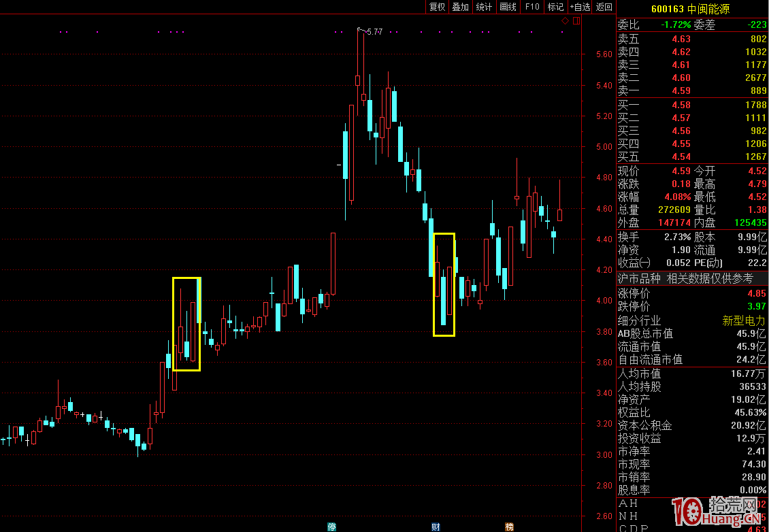Open the 统计 statistics tool
Image resolution: width=769 pixels, height=532 pixels.
pyautogui.click(x=484, y=7)
